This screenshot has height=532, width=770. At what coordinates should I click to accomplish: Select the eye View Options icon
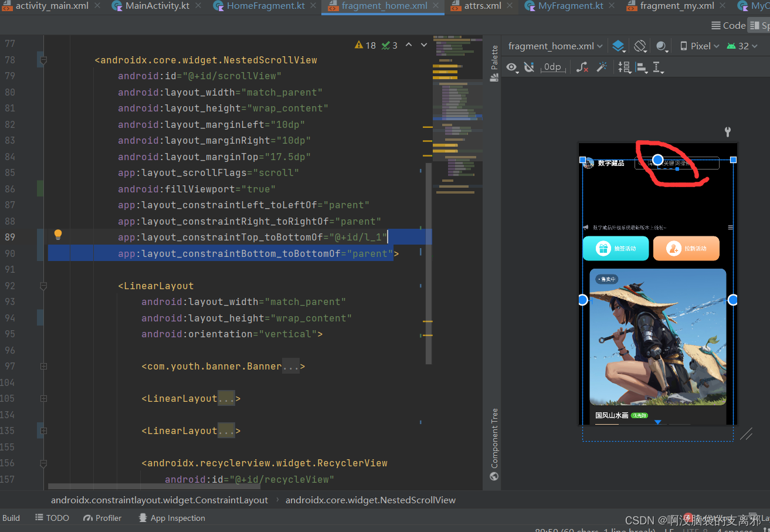(511, 67)
